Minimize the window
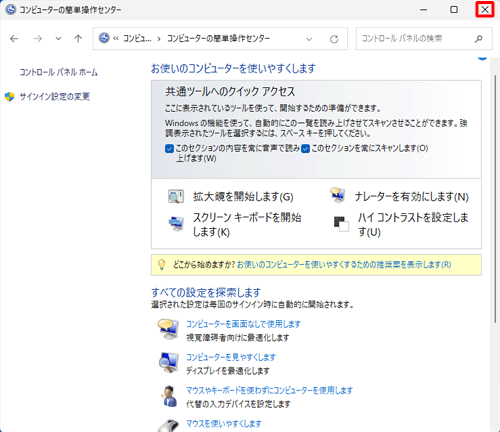Viewport: 500px width, 432px height. [423, 10]
